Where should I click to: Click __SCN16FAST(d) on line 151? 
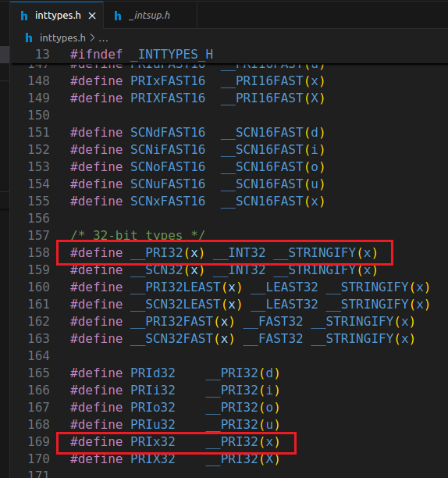[x=272, y=133]
